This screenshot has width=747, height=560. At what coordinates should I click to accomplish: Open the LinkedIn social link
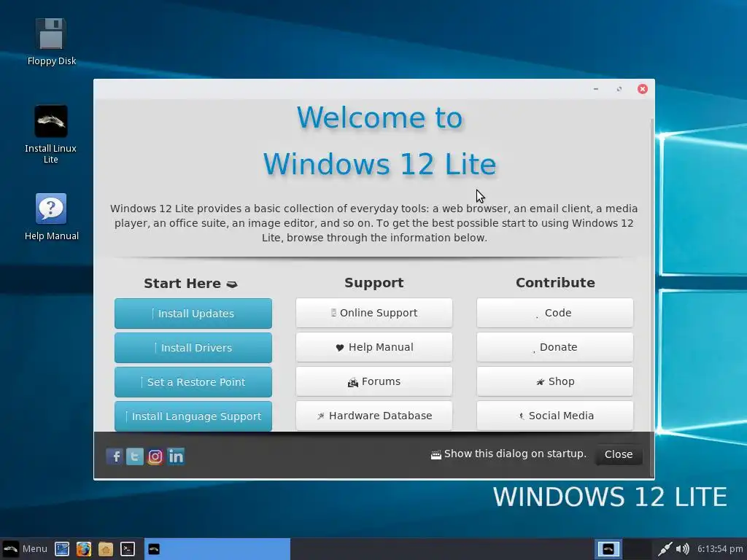click(176, 456)
